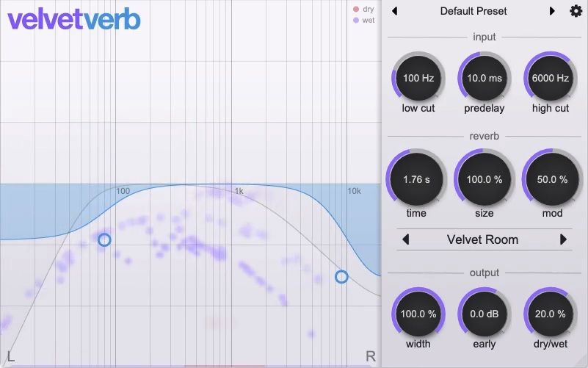Click the early knob showing 0.0 dB
This screenshot has height=368, width=588.
[x=484, y=314]
